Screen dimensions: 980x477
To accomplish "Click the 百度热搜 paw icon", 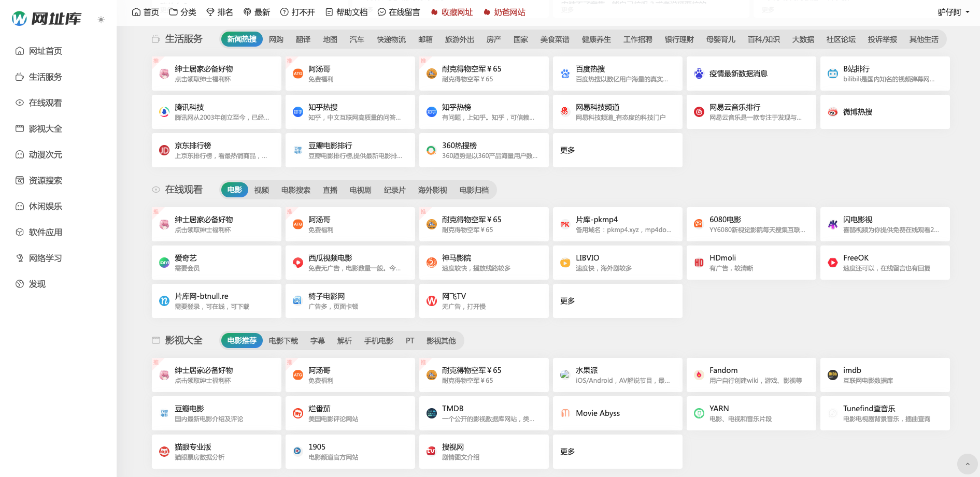I will tap(565, 74).
